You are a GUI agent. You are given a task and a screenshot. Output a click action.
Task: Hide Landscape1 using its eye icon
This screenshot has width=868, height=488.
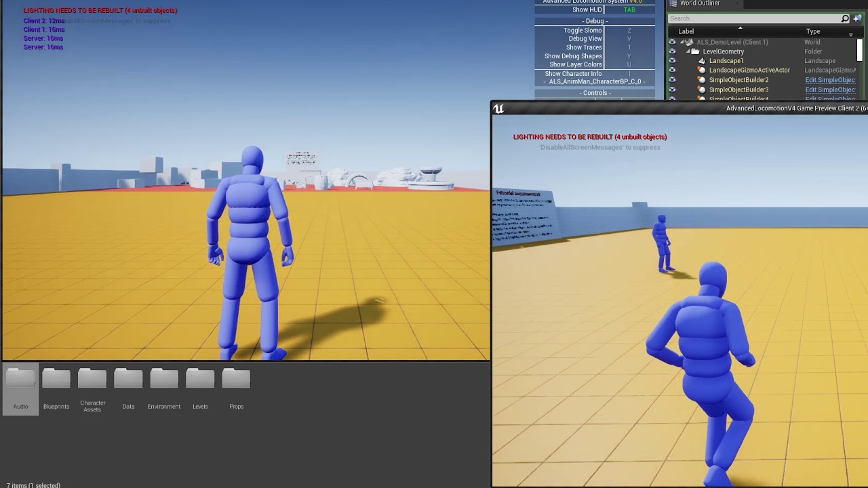pyautogui.click(x=672, y=61)
